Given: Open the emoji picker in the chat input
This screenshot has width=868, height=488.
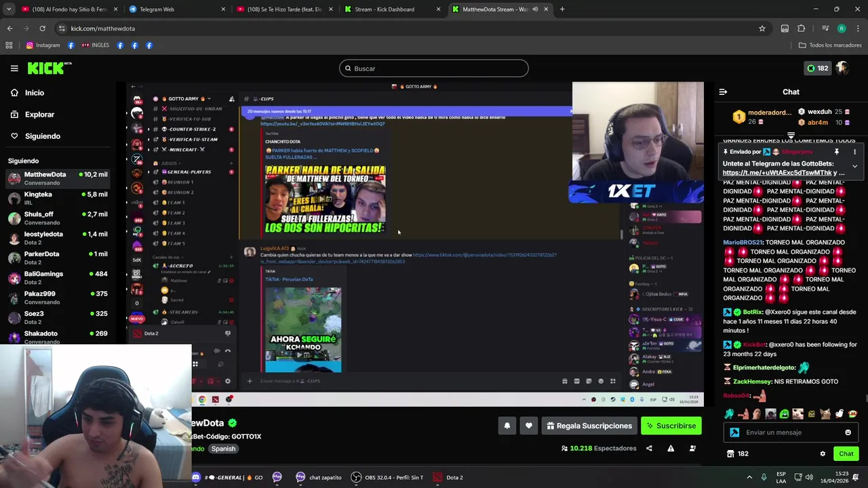Looking at the screenshot, I should pyautogui.click(x=848, y=432).
